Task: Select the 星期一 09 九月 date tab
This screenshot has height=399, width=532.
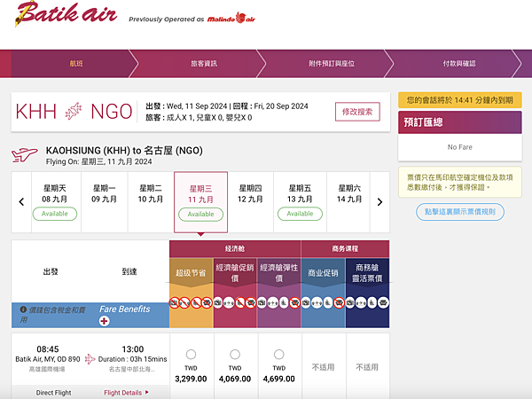Action: (104, 202)
